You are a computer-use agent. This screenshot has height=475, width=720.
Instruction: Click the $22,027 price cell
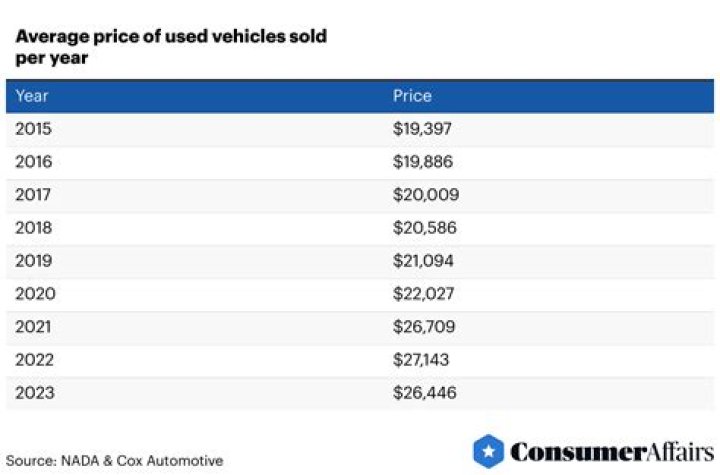pos(425,294)
